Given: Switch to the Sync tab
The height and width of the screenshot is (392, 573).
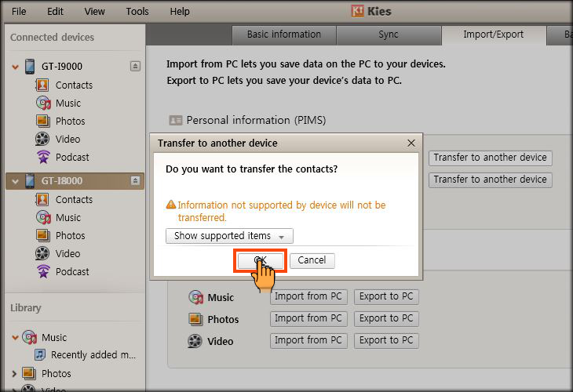Looking at the screenshot, I should (x=389, y=34).
